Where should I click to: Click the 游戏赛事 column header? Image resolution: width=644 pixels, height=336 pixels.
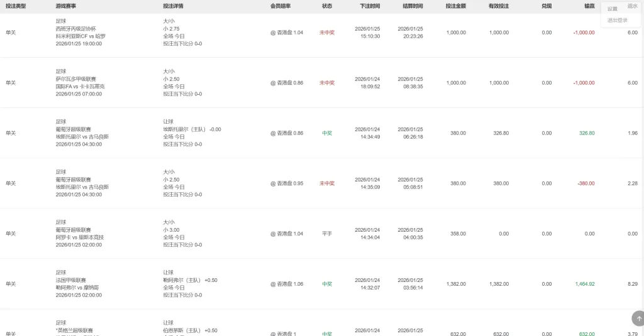click(x=66, y=6)
